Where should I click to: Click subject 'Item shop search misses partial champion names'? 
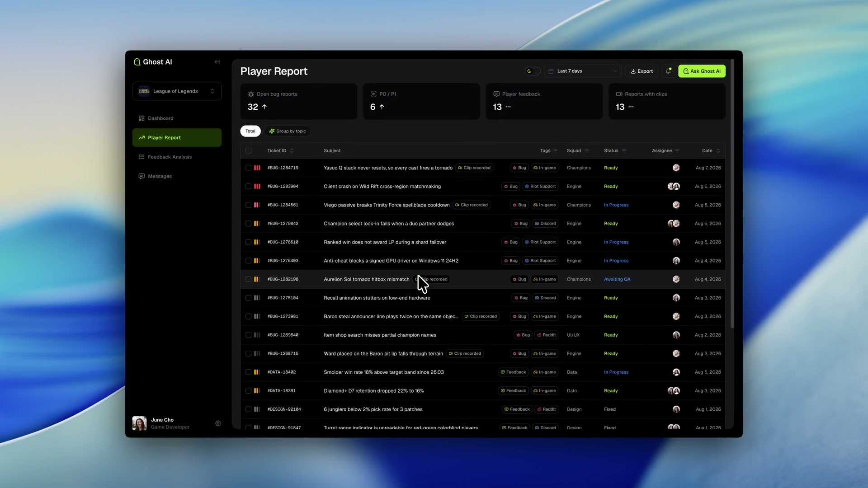click(x=380, y=335)
